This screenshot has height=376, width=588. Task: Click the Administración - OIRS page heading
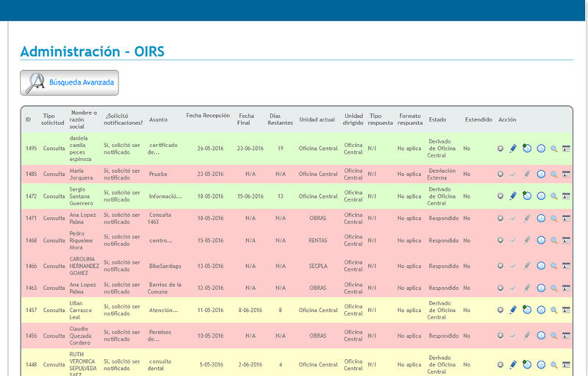pyautogui.click(x=92, y=52)
